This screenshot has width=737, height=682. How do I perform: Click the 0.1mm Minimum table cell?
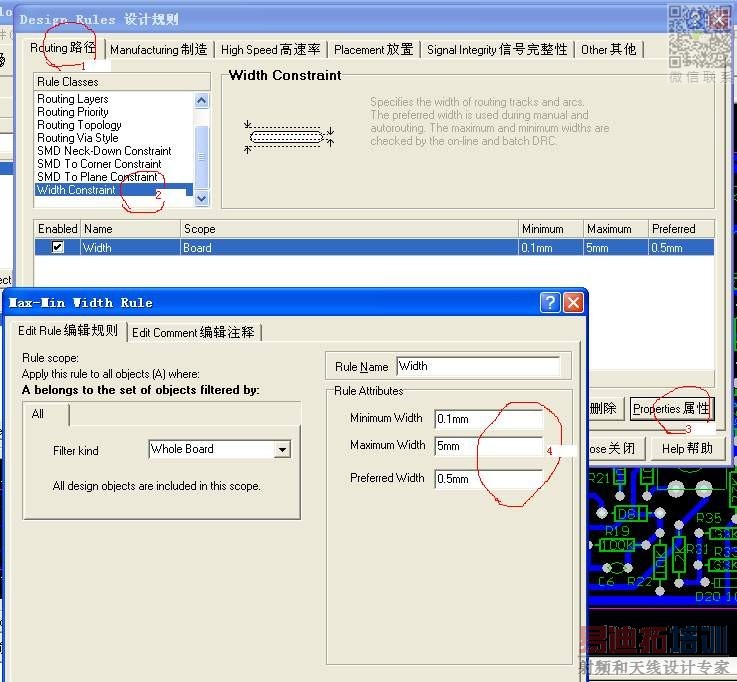pyautogui.click(x=551, y=247)
